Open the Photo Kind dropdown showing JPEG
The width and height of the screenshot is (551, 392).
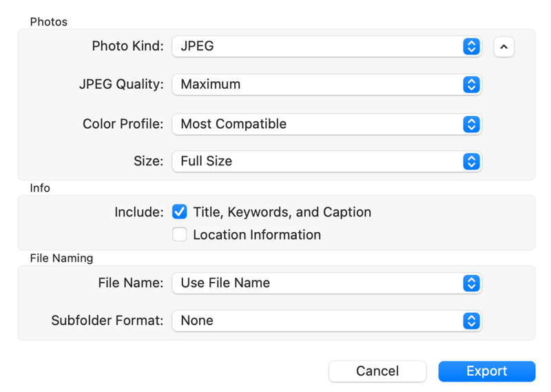(317, 47)
